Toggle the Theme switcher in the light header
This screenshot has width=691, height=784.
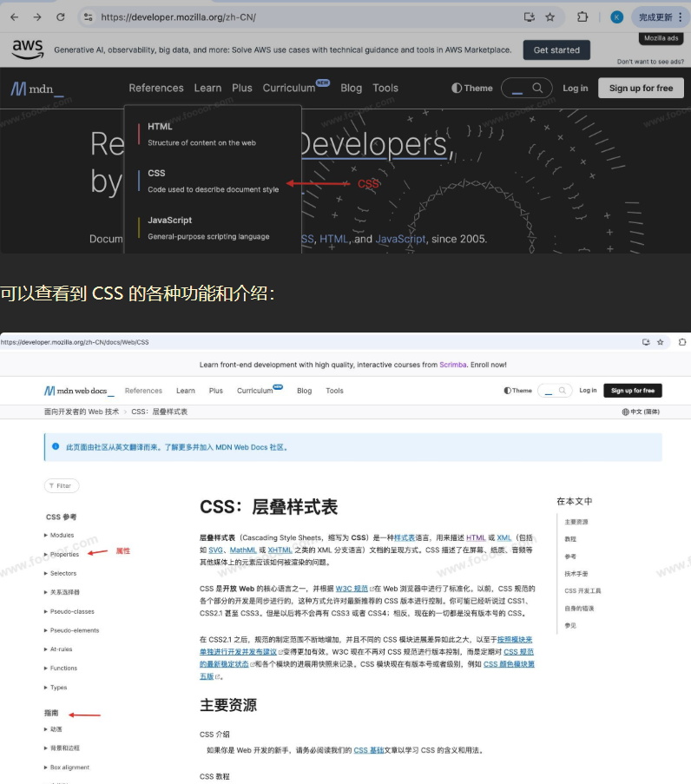pyautogui.click(x=517, y=391)
